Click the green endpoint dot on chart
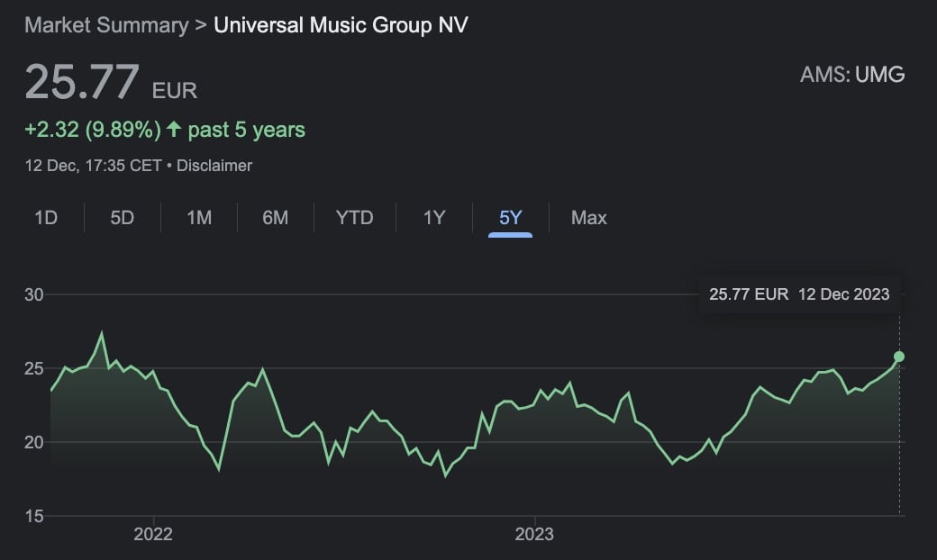937x560 pixels. 898,357
